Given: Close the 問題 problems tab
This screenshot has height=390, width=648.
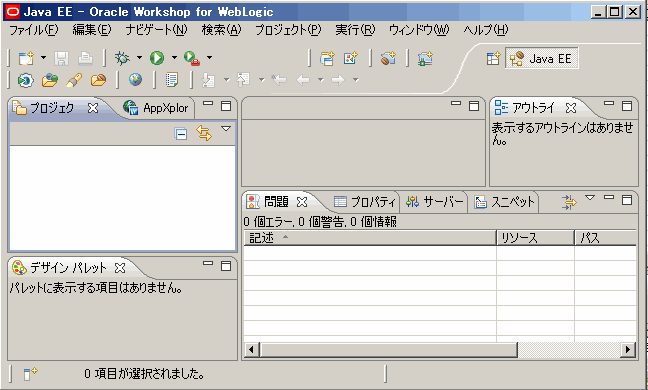Looking at the screenshot, I should (302, 202).
